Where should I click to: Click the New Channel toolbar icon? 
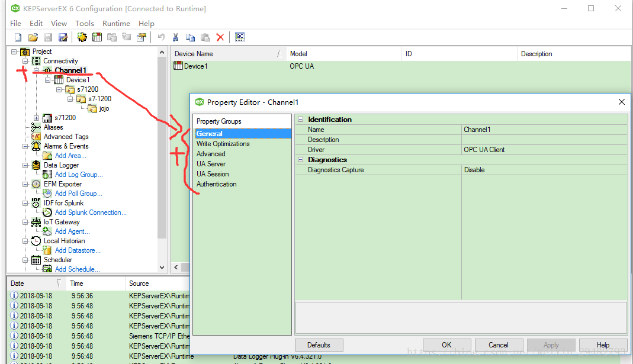tap(82, 37)
